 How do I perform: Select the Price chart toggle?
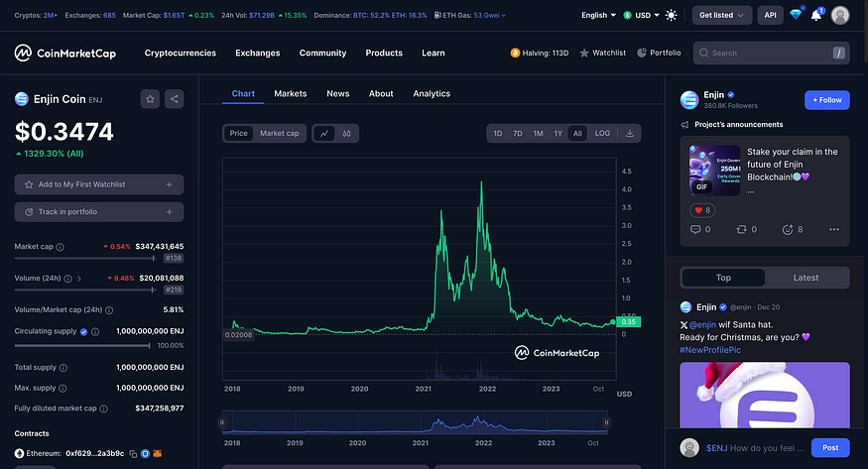(239, 133)
